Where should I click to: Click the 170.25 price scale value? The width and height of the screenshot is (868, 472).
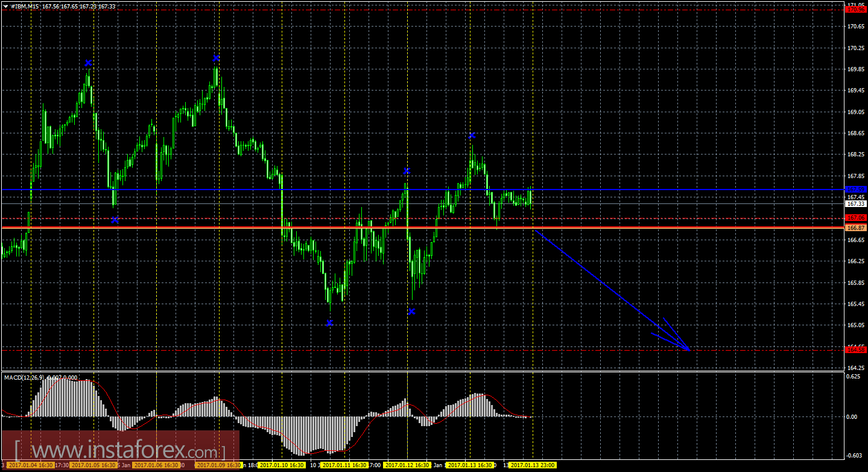coord(856,48)
